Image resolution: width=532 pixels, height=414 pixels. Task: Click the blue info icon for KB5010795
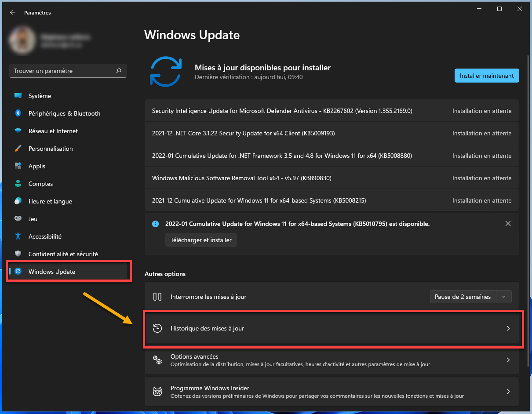(155, 224)
